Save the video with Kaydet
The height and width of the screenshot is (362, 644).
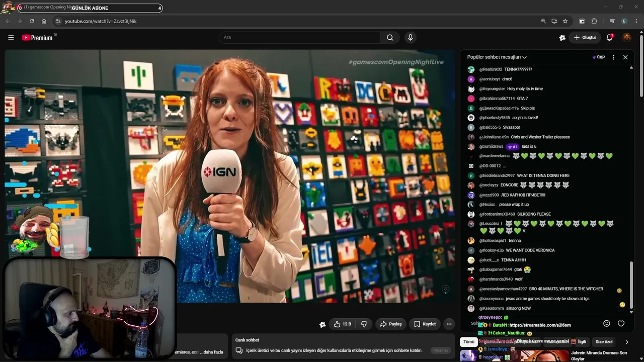click(x=425, y=324)
